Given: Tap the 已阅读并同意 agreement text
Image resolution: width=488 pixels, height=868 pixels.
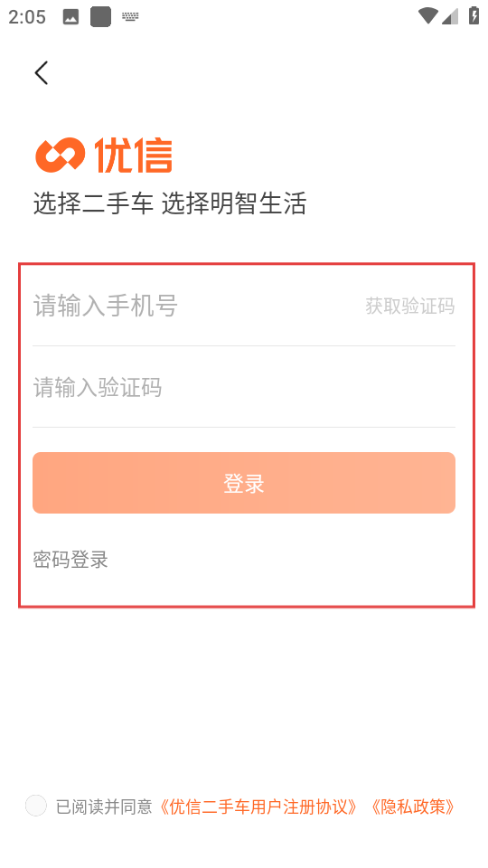Looking at the screenshot, I should [104, 807].
